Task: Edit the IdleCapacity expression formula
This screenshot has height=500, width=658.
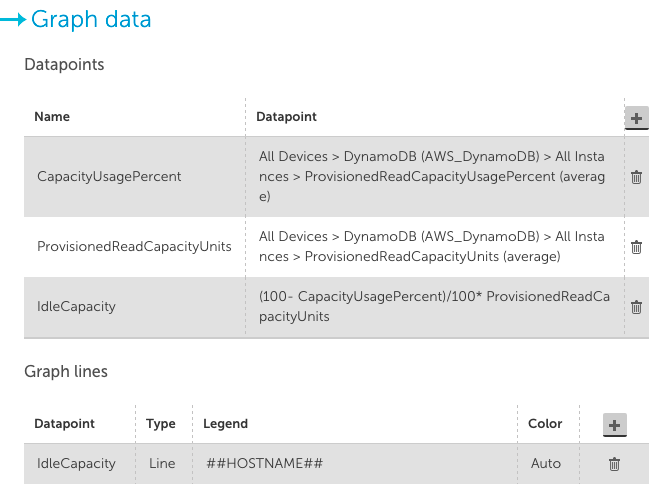Action: 434,306
